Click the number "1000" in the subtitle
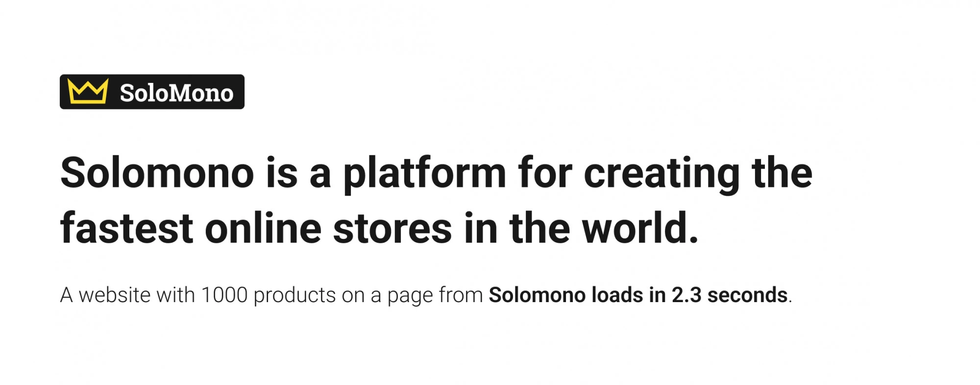 point(224,295)
